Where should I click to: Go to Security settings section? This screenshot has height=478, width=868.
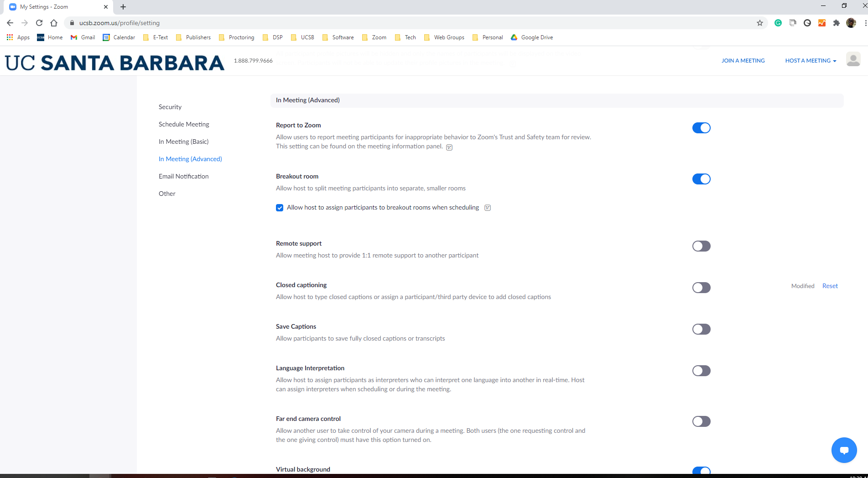coord(170,107)
